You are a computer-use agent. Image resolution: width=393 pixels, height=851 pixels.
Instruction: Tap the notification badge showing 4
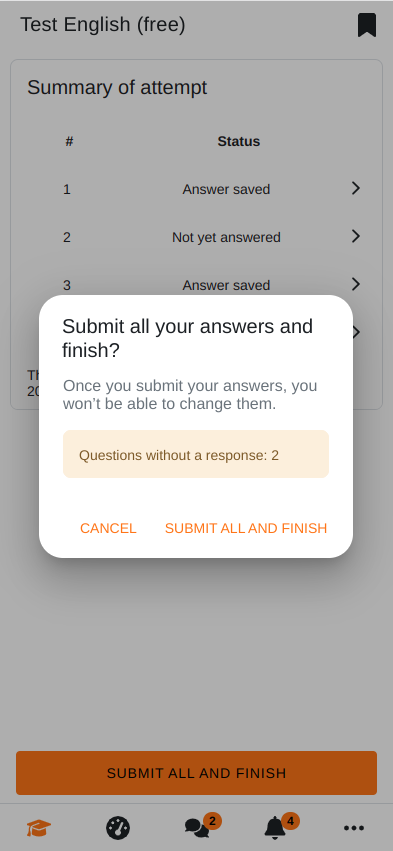(x=290, y=821)
